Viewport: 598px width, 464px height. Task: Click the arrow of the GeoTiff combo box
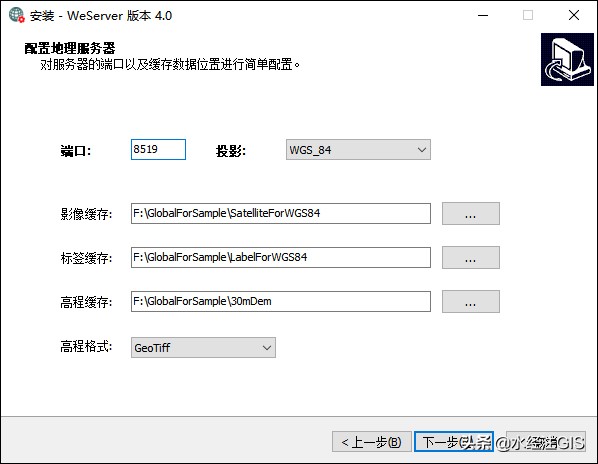pyautogui.click(x=267, y=348)
